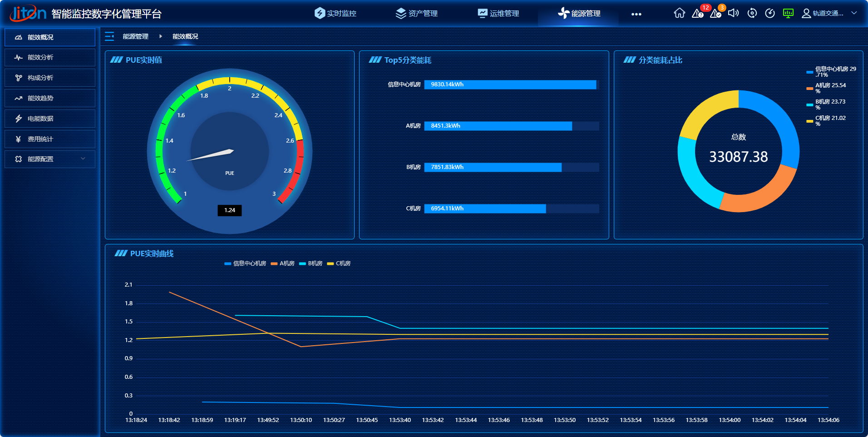Click the 信息中心机房 9830.14kWh bar

(x=510, y=84)
